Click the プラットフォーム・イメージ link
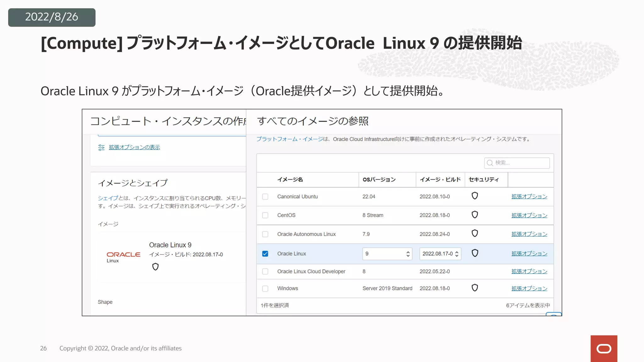644x362 pixels. pos(289,139)
